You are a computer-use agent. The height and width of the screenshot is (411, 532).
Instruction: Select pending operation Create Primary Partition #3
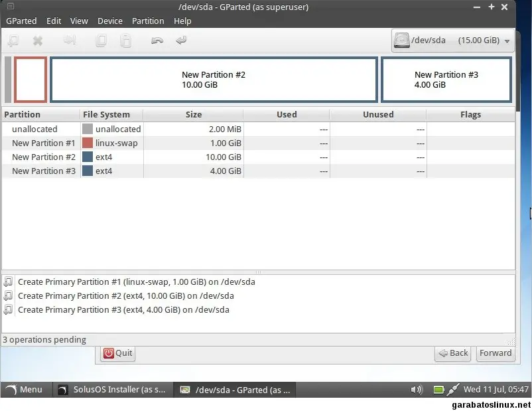pyautogui.click(x=123, y=310)
